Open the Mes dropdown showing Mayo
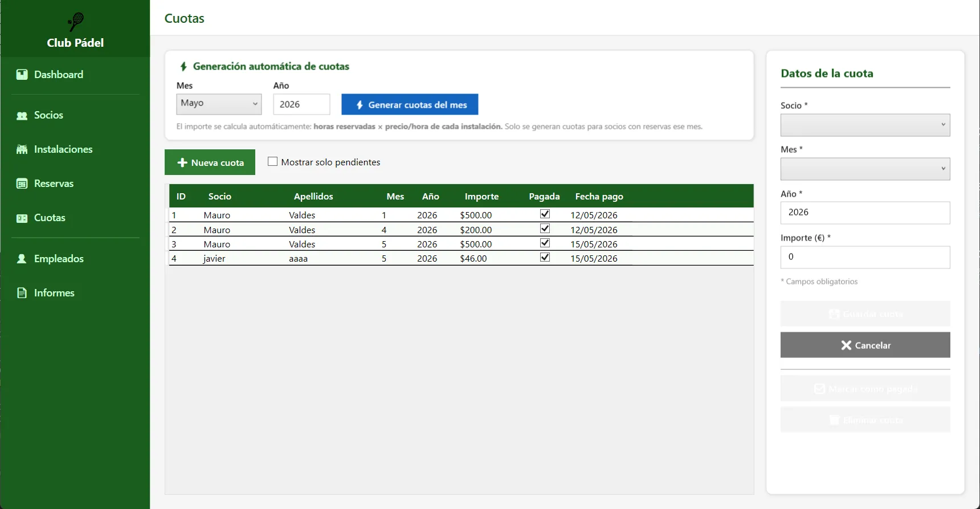This screenshot has height=509, width=980. pos(219,104)
